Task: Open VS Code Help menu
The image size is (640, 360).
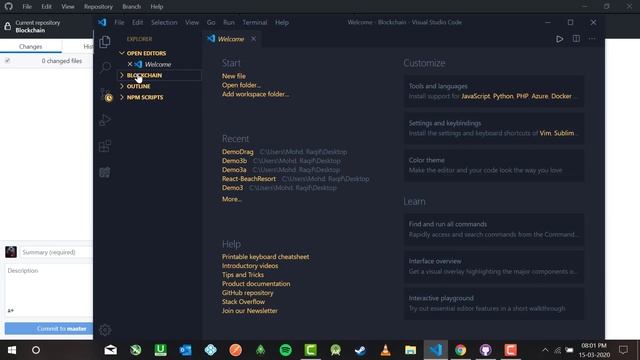Action: [282, 22]
